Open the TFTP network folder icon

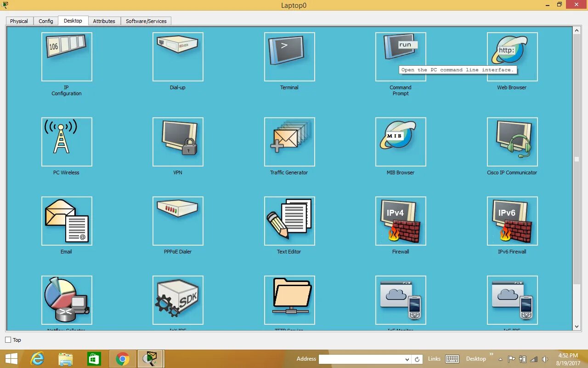(289, 300)
